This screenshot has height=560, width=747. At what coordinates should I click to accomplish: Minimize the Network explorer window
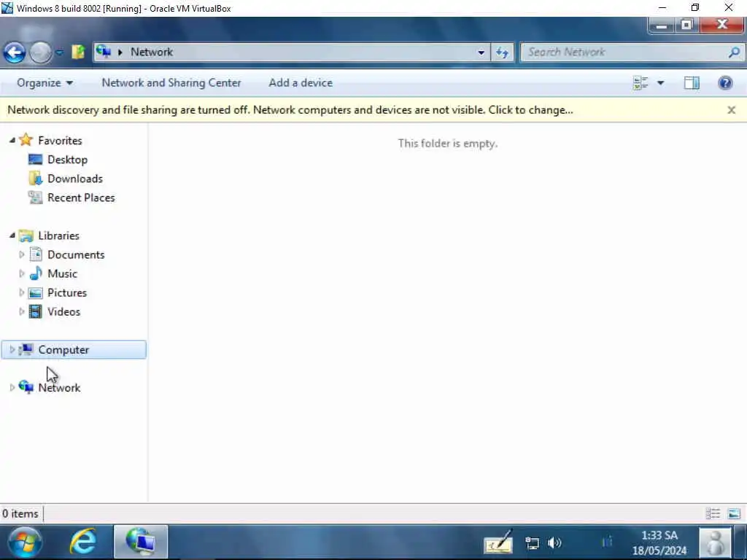pyautogui.click(x=661, y=26)
